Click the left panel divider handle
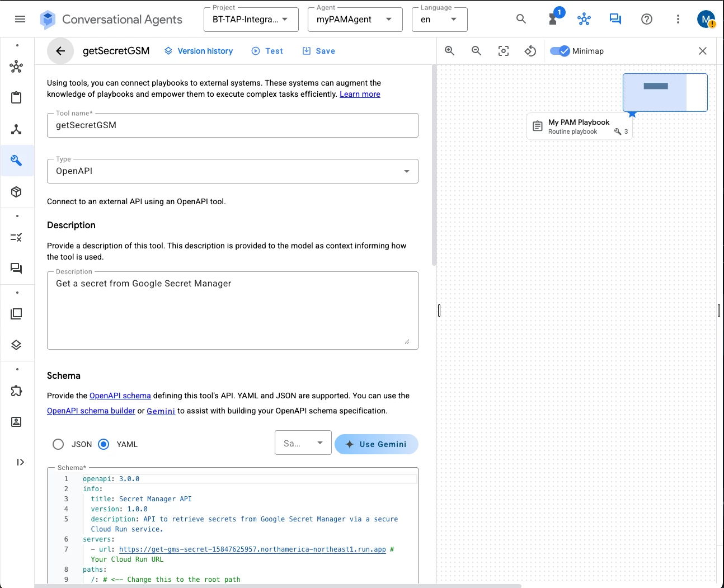724x588 pixels. (x=439, y=311)
